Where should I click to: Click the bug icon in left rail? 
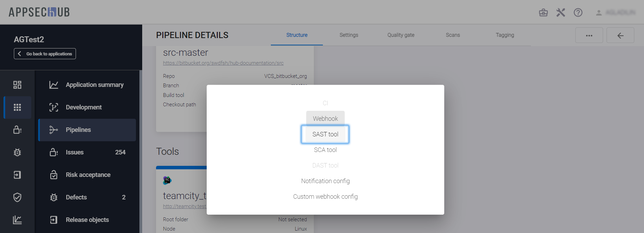(17, 152)
